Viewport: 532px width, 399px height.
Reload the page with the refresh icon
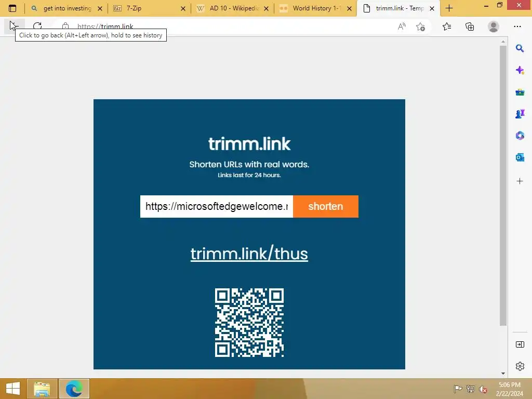pyautogui.click(x=37, y=26)
